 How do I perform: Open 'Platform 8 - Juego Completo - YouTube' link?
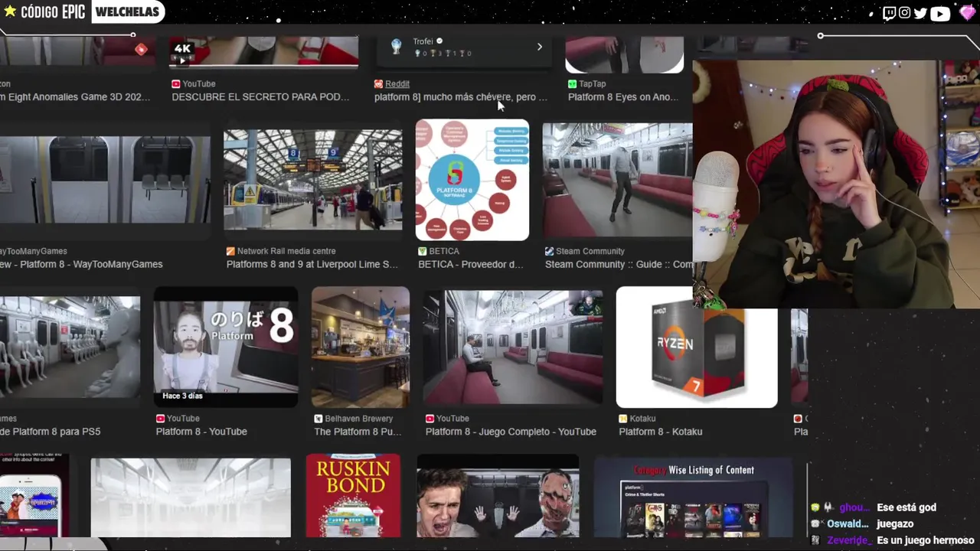coord(511,432)
